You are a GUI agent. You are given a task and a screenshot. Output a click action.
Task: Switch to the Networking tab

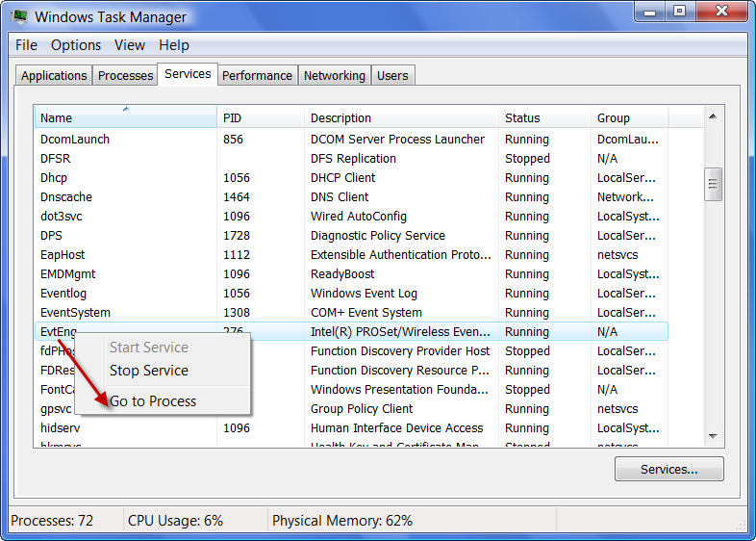coord(334,76)
